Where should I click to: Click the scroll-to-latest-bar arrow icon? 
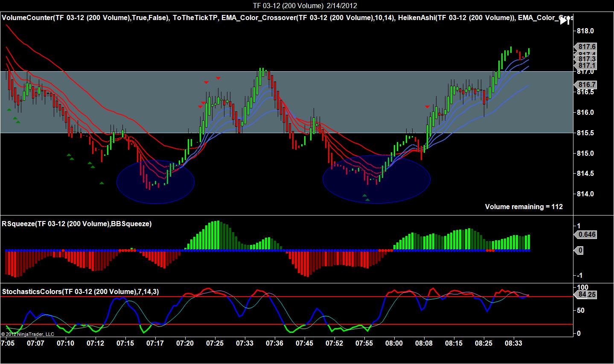pyautogui.click(x=564, y=20)
